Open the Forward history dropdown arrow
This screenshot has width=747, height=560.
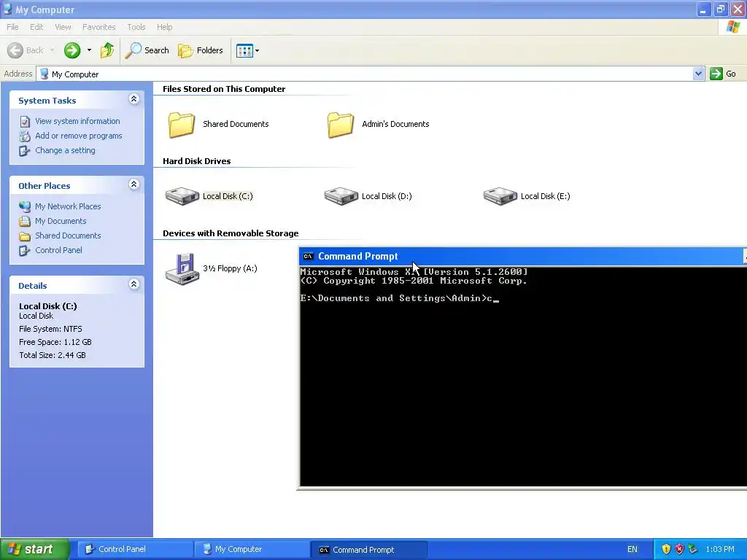[89, 50]
